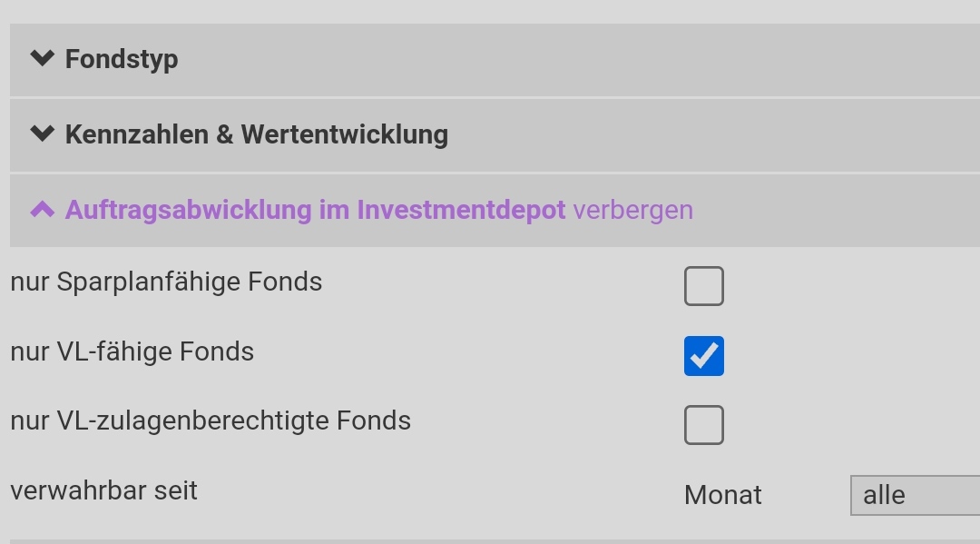980x544 pixels.
Task: Click the Auftragsabwicklung im Investmentdepot heading
Action: pyautogui.click(x=315, y=211)
